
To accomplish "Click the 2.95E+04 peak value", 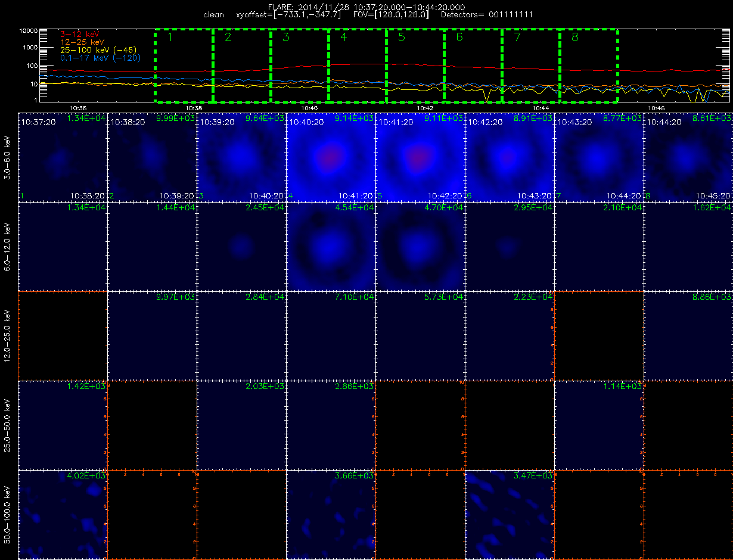I will (x=533, y=208).
